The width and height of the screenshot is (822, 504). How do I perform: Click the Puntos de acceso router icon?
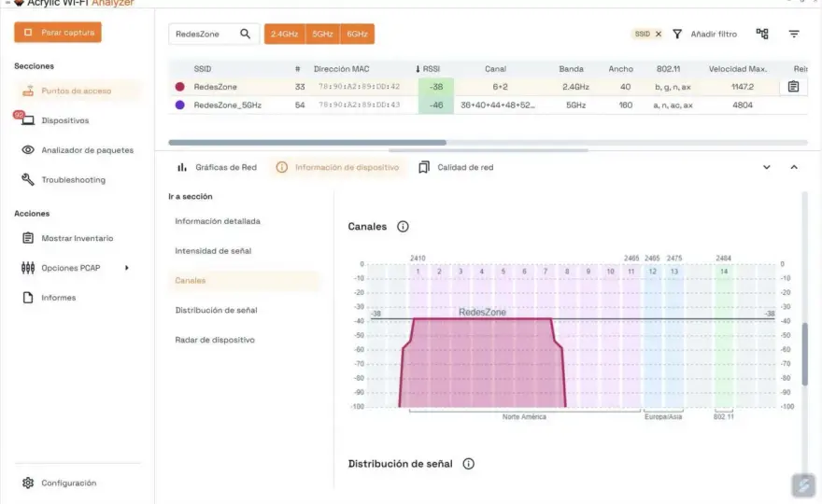tap(28, 91)
